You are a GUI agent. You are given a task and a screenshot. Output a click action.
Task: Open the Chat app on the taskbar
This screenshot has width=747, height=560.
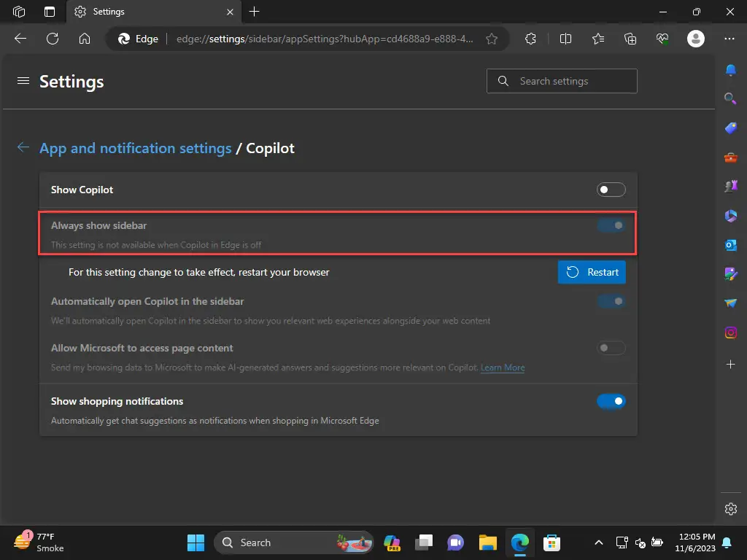(455, 542)
